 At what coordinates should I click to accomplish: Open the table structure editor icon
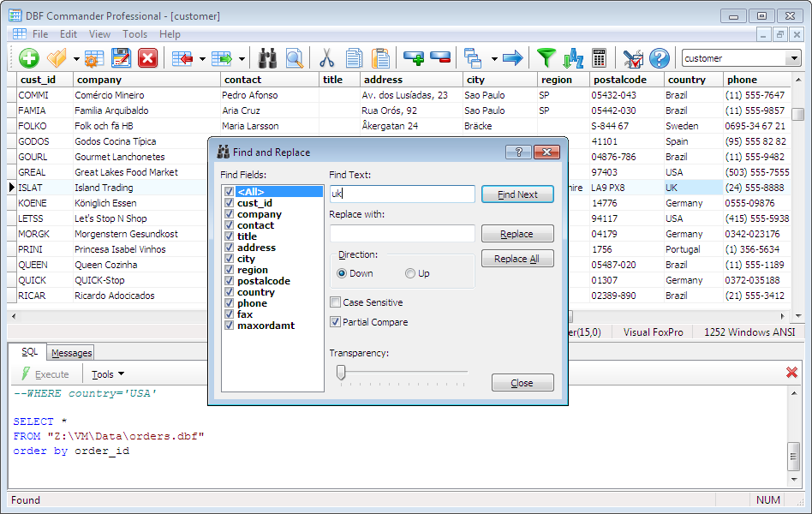click(93, 58)
